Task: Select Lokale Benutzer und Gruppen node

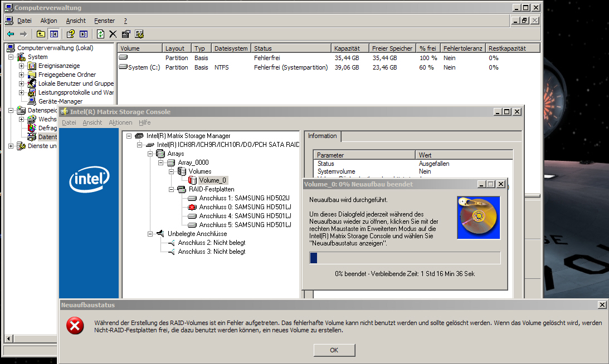Action: 76,83
